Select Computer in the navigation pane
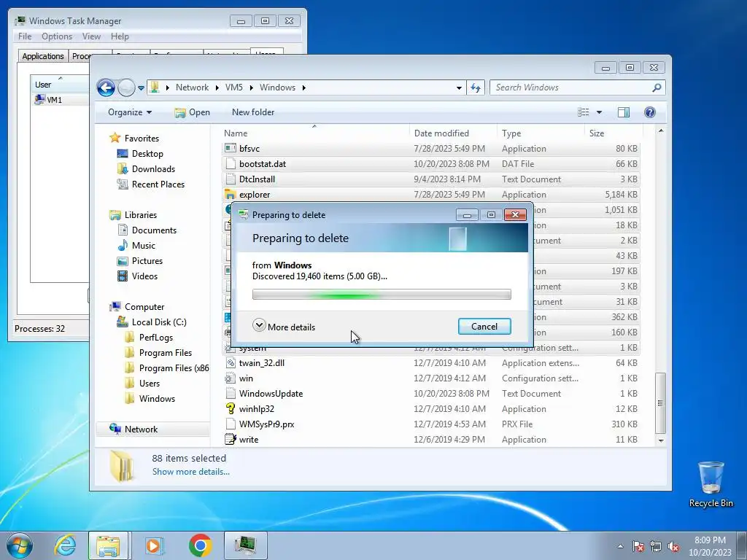747x560 pixels. (144, 307)
